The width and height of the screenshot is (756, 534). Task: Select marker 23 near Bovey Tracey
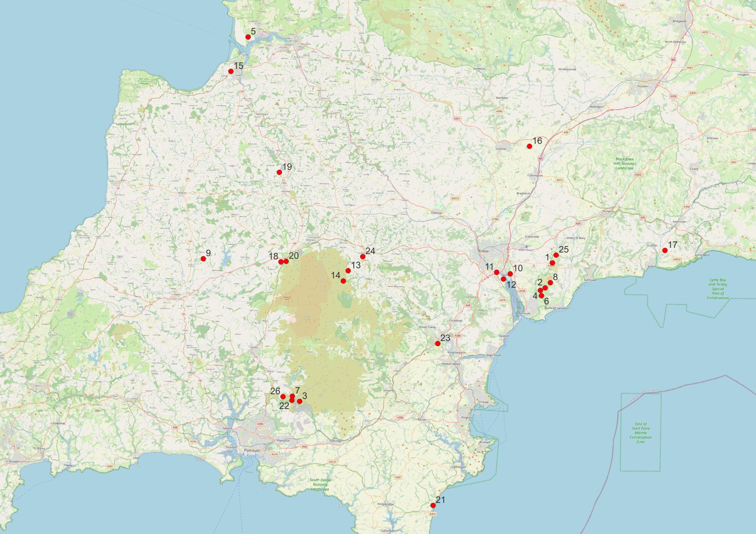point(438,343)
